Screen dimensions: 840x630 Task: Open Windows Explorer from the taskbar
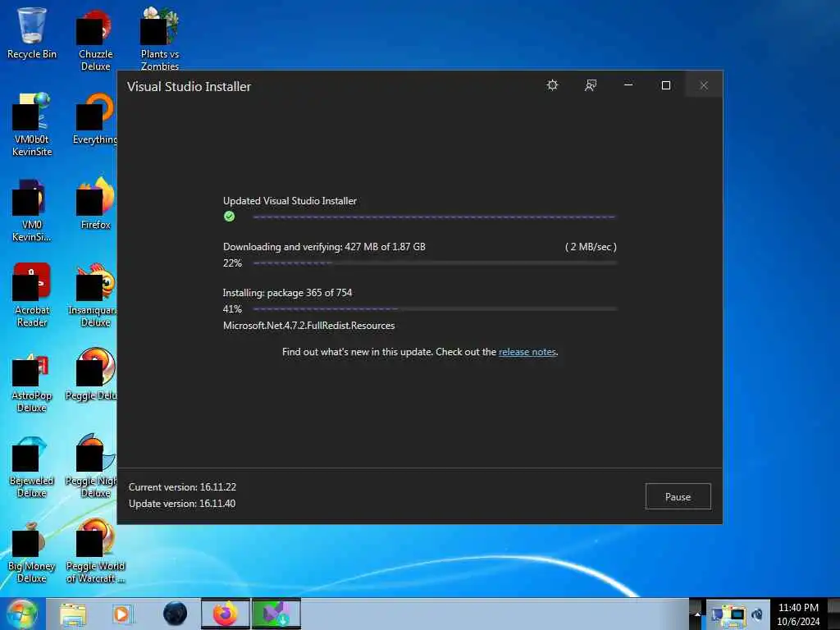[x=72, y=614]
